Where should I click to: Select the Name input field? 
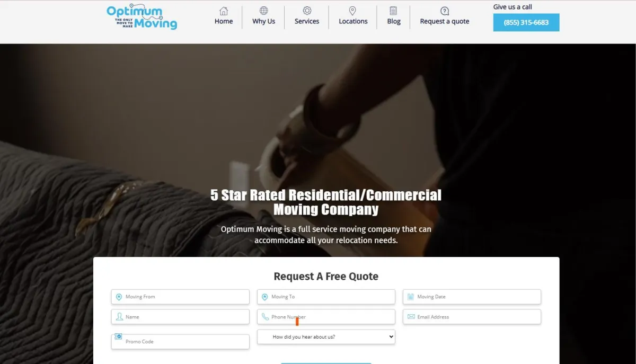(x=180, y=317)
